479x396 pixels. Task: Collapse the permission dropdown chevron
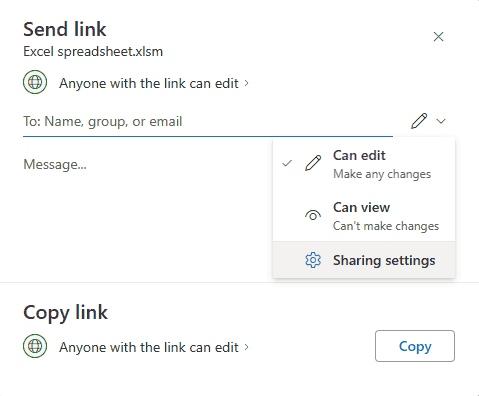(441, 121)
